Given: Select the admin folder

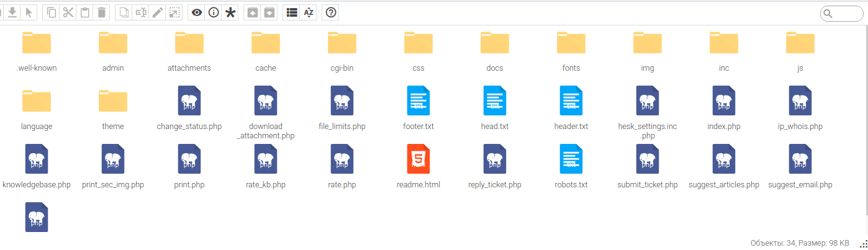Looking at the screenshot, I should [x=113, y=51].
